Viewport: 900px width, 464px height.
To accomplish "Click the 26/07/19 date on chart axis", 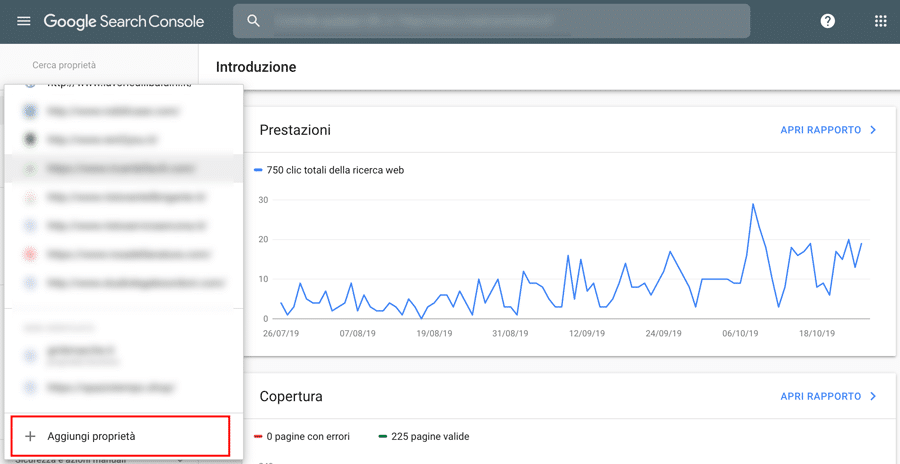I will tap(280, 333).
